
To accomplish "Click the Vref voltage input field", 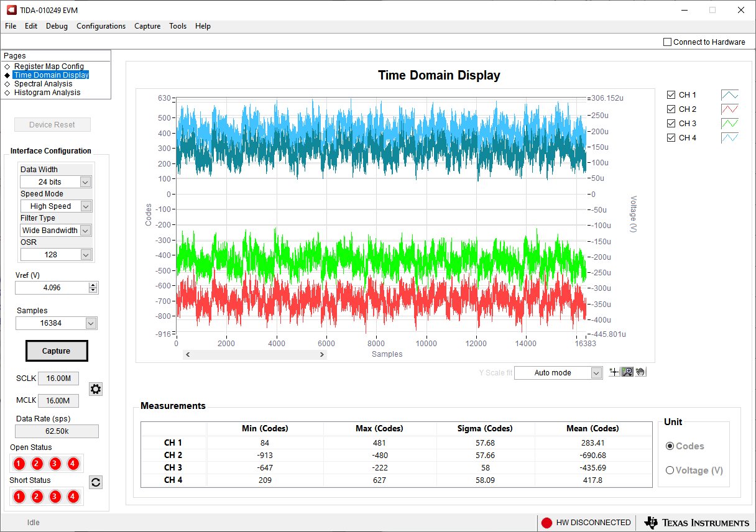I will (52, 288).
